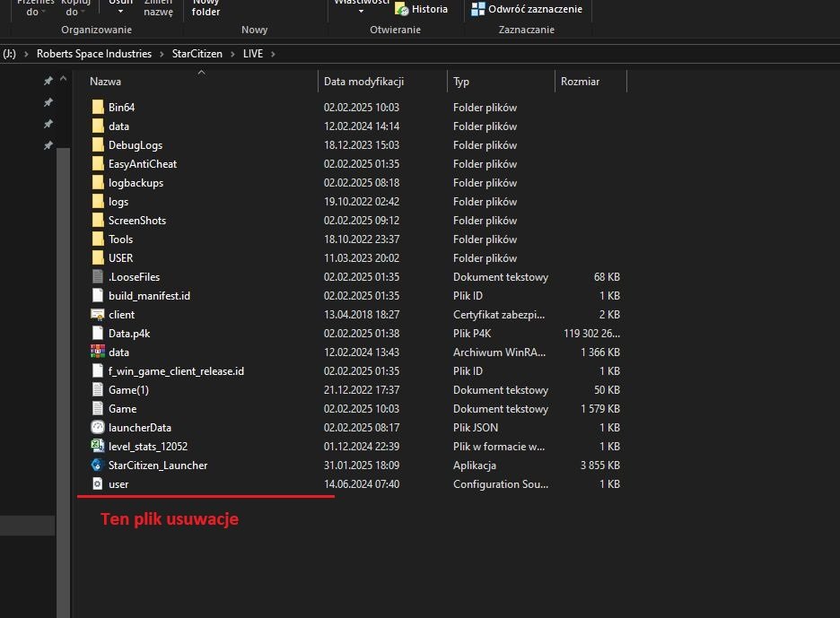Click the level_stats_12052 spreadsheet icon
This screenshot has width=840, height=618.
pyautogui.click(x=98, y=446)
